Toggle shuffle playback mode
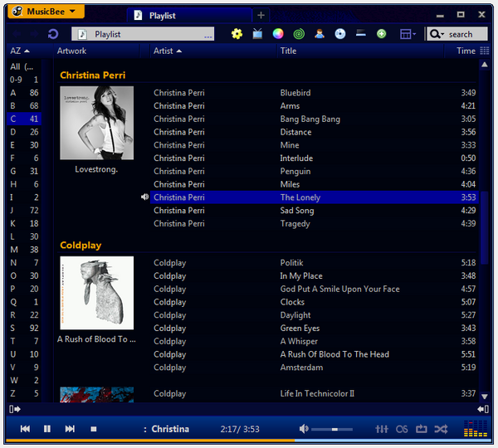 click(x=442, y=429)
